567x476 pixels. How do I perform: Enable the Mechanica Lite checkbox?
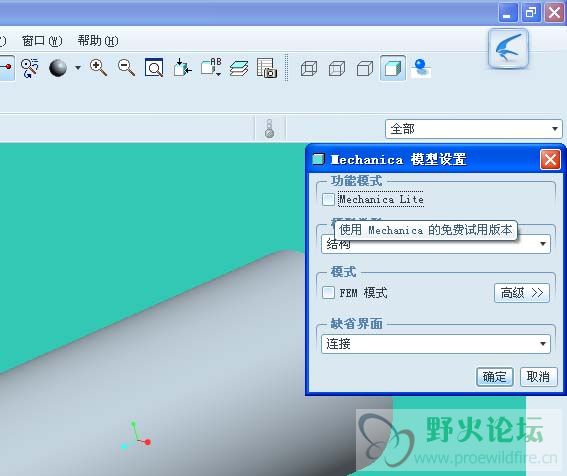coord(328,199)
